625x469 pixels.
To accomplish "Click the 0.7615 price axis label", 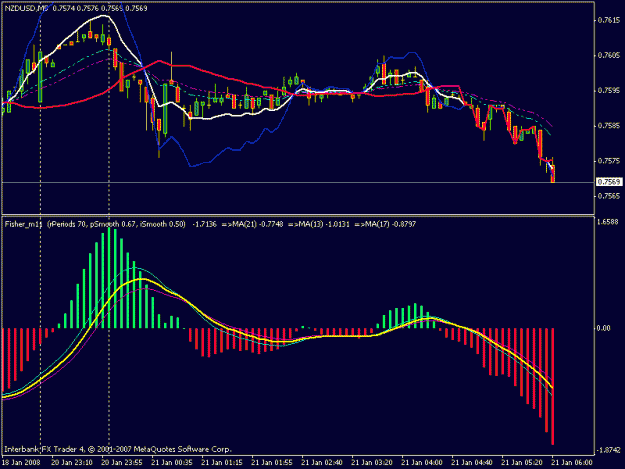I will [x=609, y=20].
